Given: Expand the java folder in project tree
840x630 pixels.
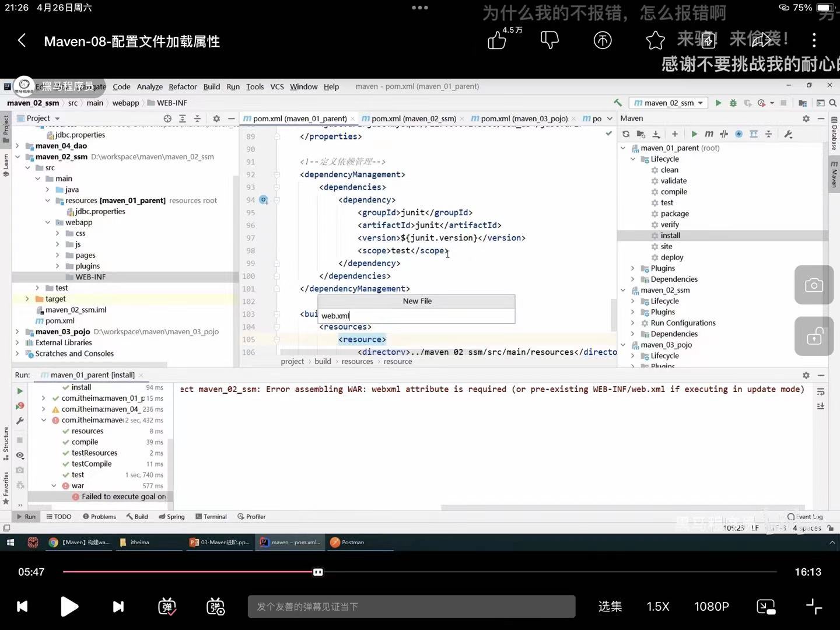Looking at the screenshot, I should 47,190.
